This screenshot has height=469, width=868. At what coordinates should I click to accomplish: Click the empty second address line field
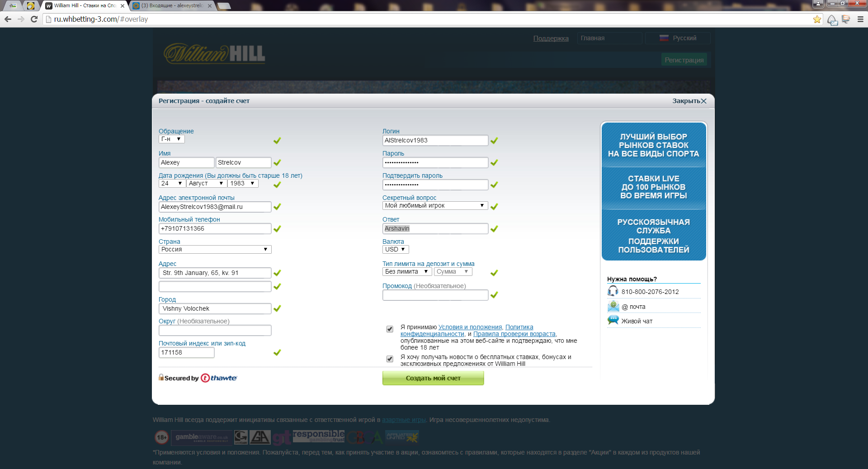click(x=215, y=286)
